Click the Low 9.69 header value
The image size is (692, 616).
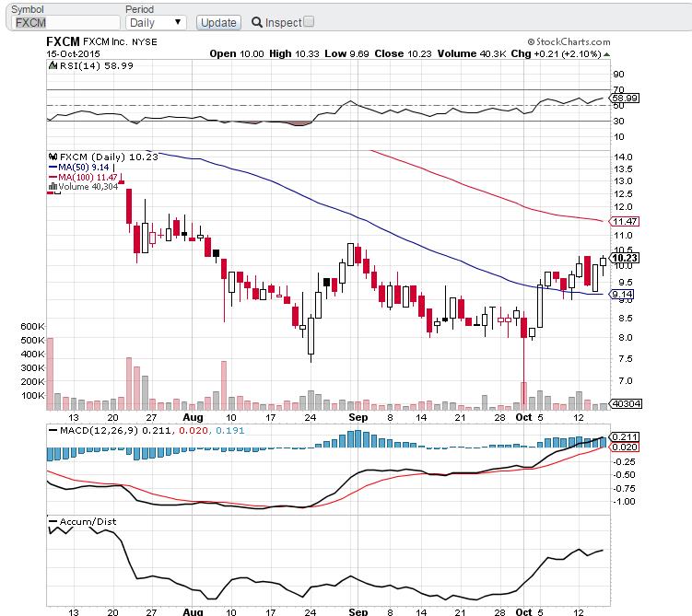pos(346,53)
